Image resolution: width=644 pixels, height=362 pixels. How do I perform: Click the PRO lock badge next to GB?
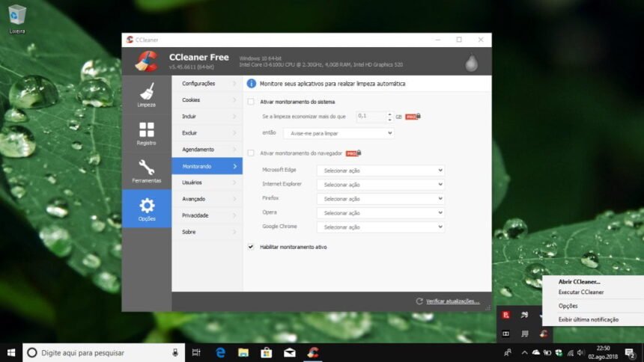413,117
